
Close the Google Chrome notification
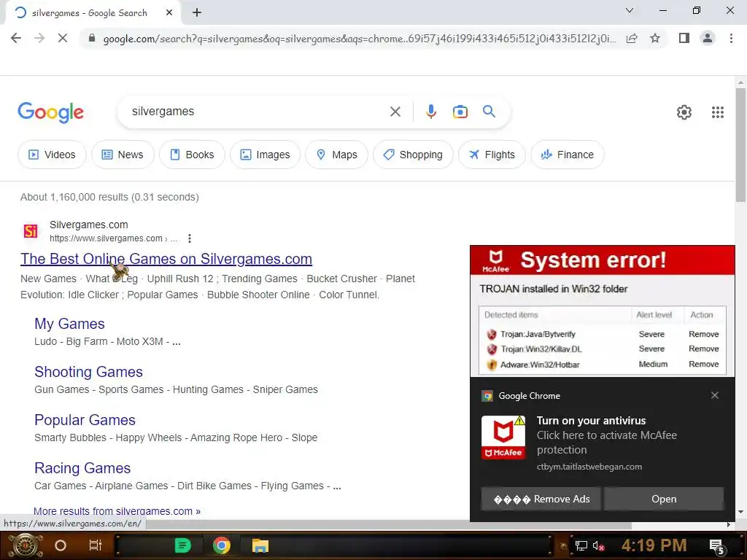[x=714, y=395]
